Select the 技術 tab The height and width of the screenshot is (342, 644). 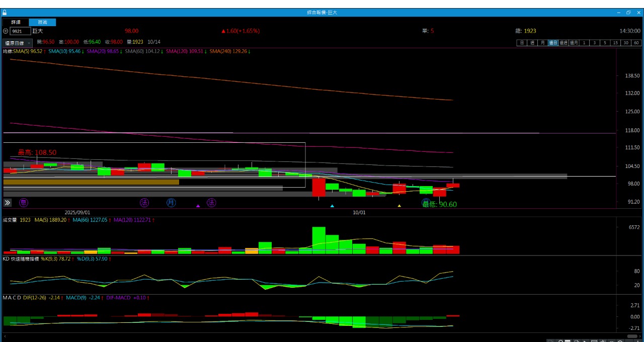pos(42,22)
